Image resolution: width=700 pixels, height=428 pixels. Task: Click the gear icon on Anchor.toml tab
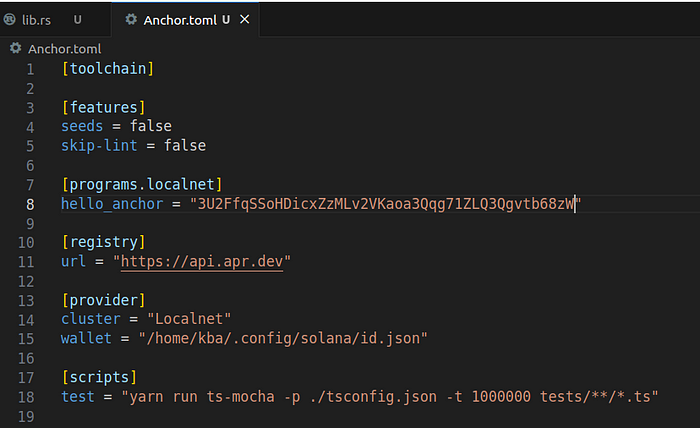click(x=130, y=19)
